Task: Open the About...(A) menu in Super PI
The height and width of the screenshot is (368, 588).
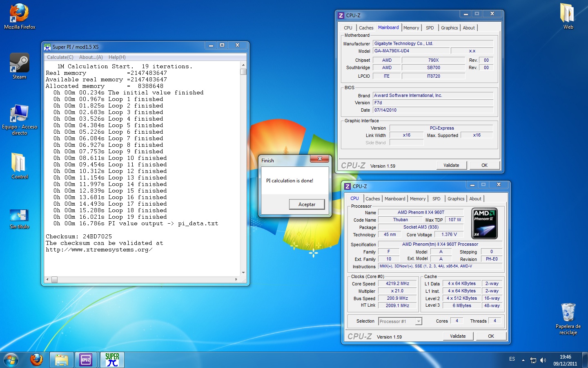Action: pos(91,57)
